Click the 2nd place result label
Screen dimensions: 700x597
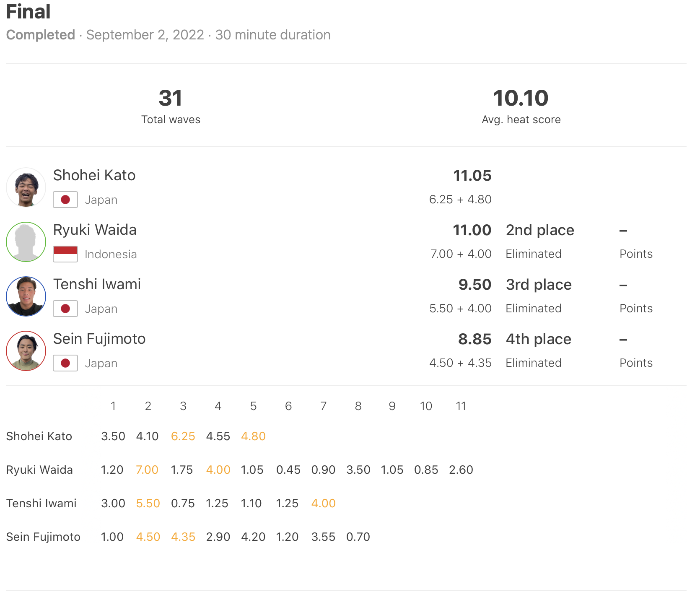pos(540,230)
